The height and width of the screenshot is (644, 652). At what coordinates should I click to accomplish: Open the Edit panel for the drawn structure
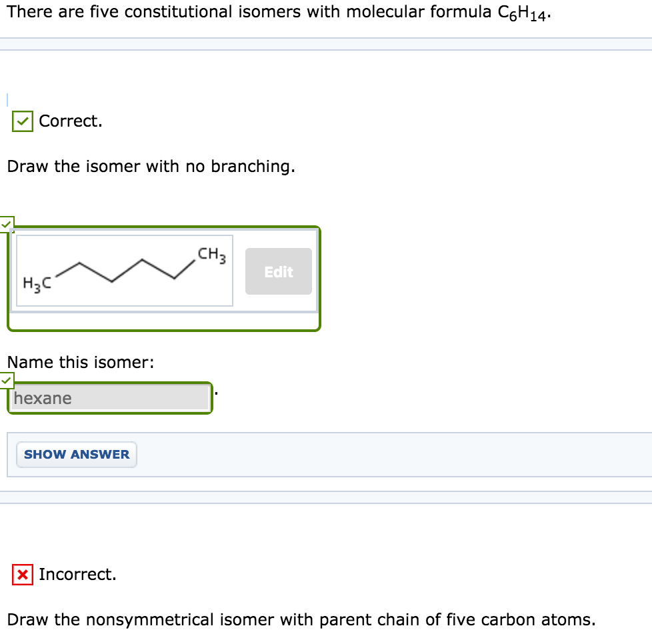coord(278,271)
